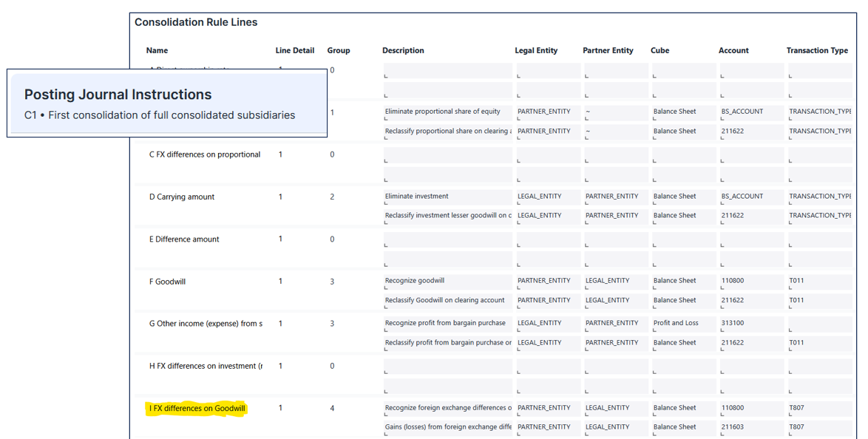The height and width of the screenshot is (439, 868).
Task: Click the Description column header
Action: coord(403,50)
